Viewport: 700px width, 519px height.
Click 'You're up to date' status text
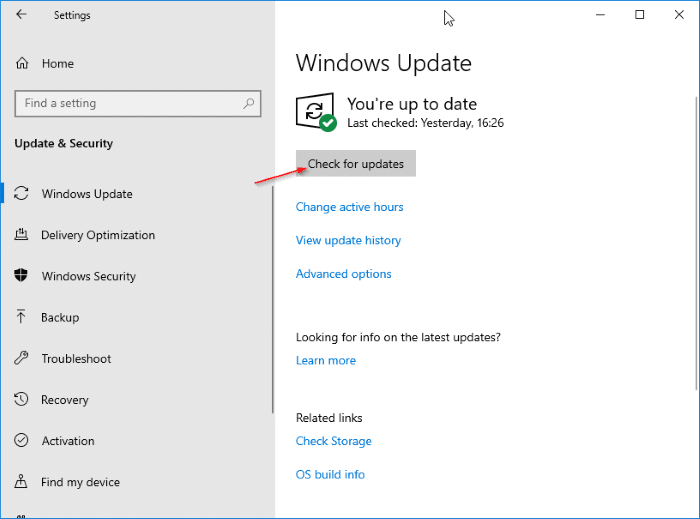[x=412, y=104]
